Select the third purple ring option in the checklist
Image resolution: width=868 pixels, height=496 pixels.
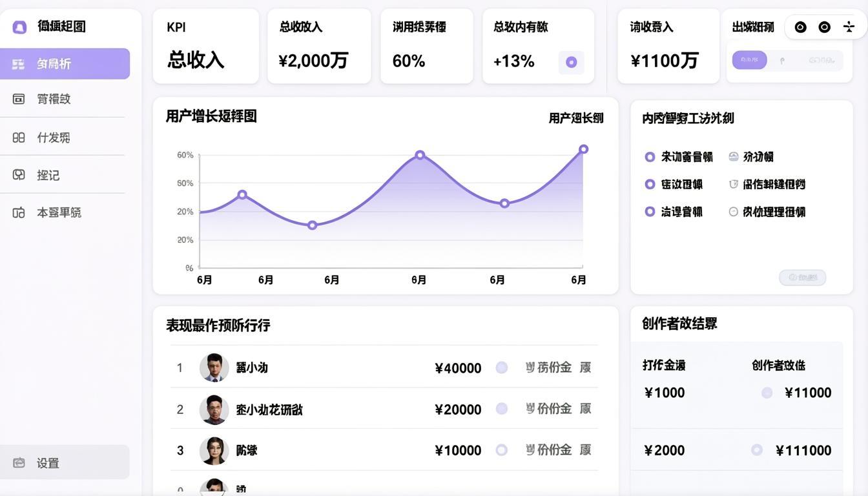pyautogui.click(x=650, y=211)
